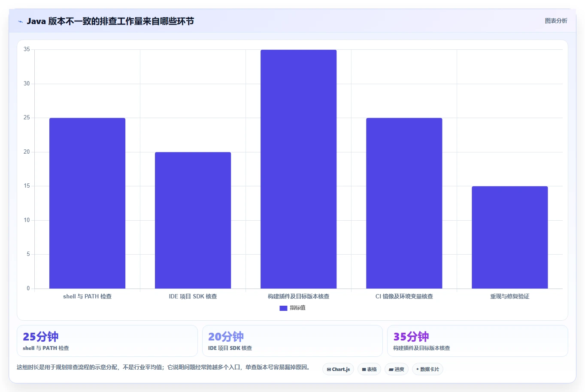The image size is (585, 392).
Task: Click the y-axis value 35
Action: [27, 49]
